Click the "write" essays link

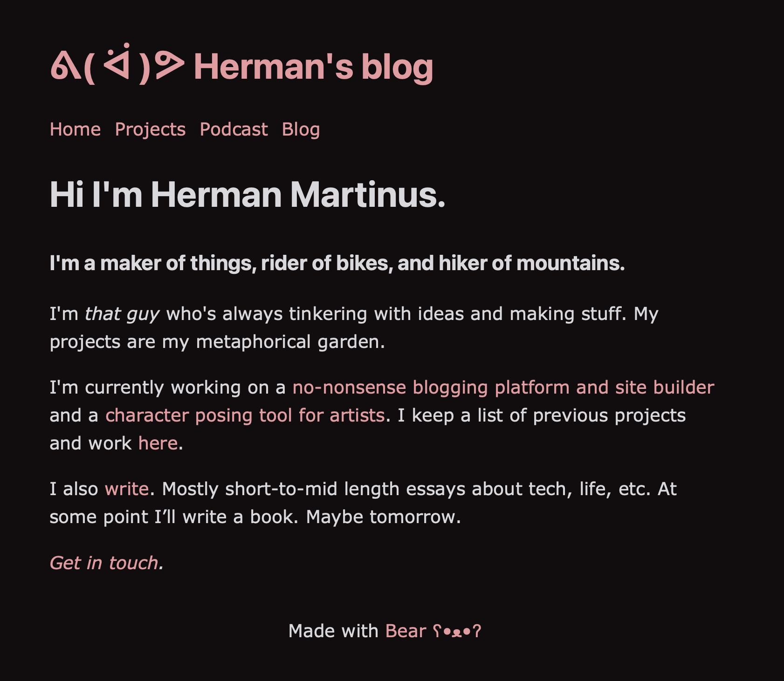(x=126, y=489)
